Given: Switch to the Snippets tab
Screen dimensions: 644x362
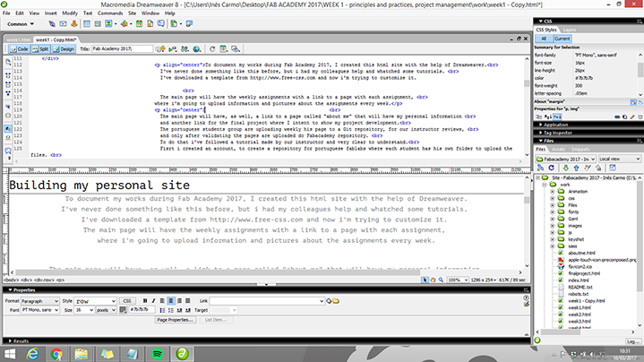Looking at the screenshot, I should click(x=580, y=149).
